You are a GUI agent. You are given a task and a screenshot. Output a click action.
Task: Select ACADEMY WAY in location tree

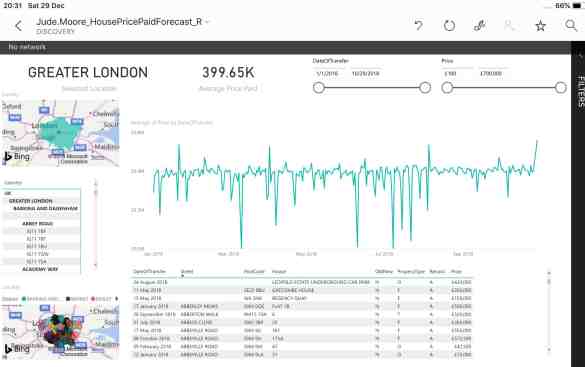tap(40, 269)
